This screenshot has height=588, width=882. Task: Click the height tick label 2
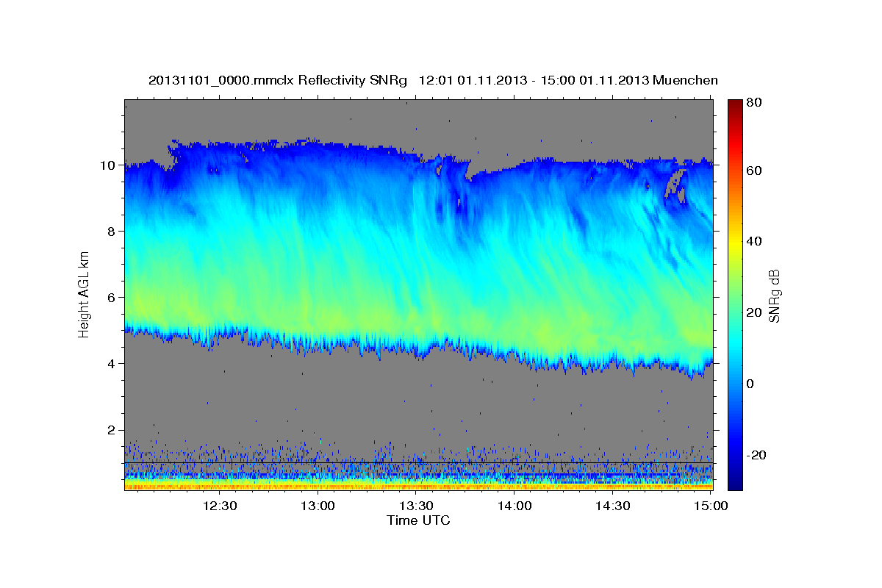[112, 430]
